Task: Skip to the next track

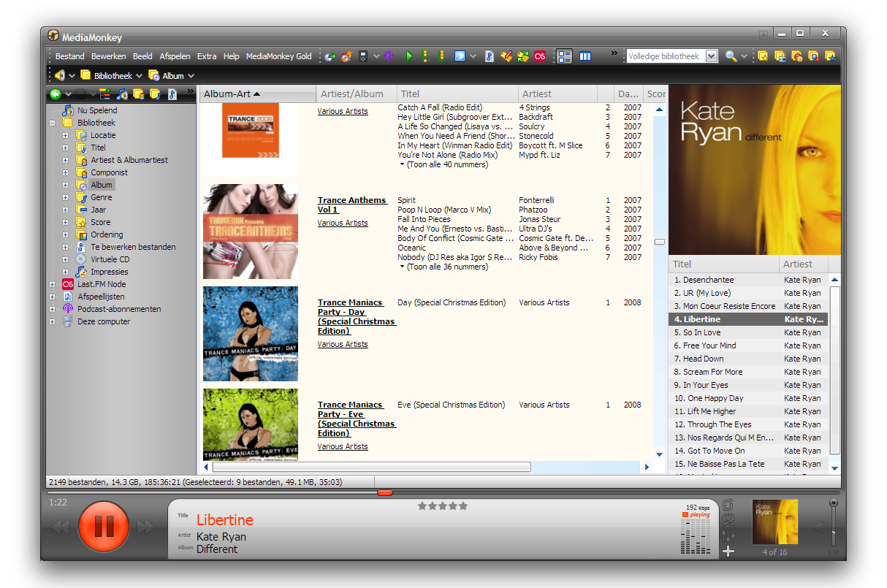Action: tap(146, 527)
